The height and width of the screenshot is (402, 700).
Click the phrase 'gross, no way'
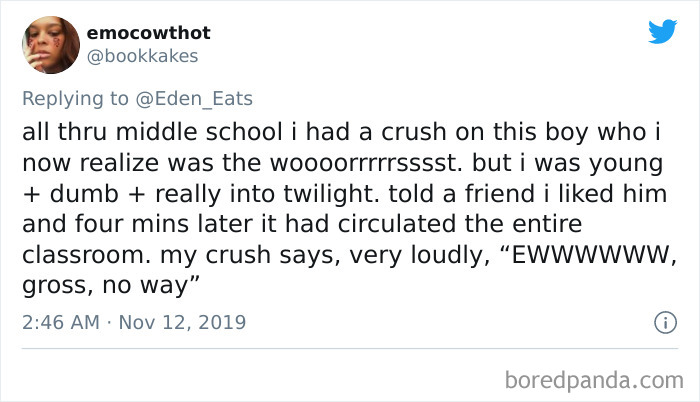tap(105, 286)
